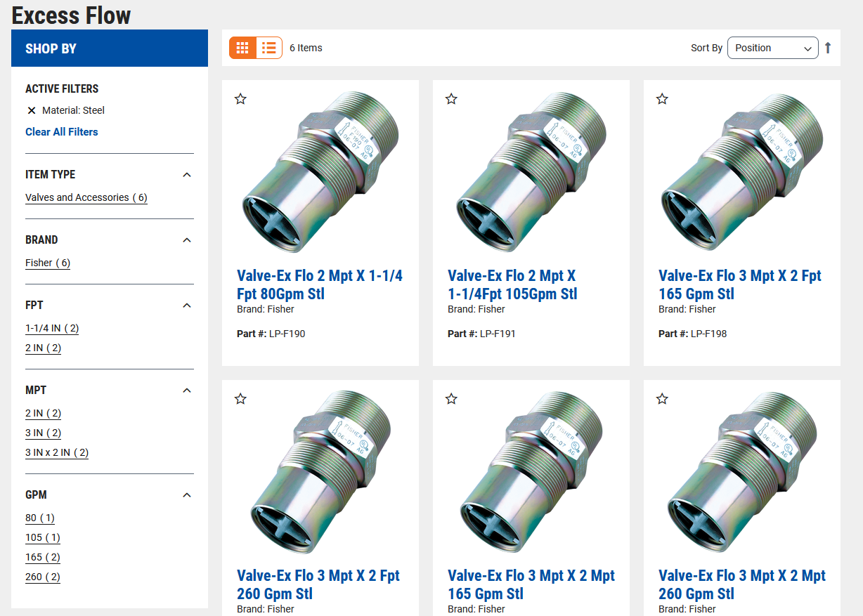The width and height of the screenshot is (863, 616).
Task: Click the LP-F190 valve product image
Action: 320,173
